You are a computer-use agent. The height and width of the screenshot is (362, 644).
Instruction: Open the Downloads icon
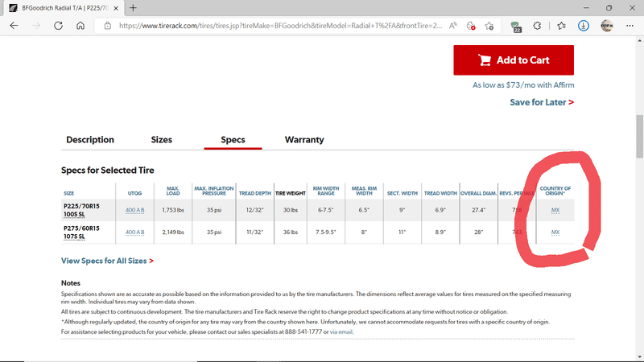[x=583, y=26]
